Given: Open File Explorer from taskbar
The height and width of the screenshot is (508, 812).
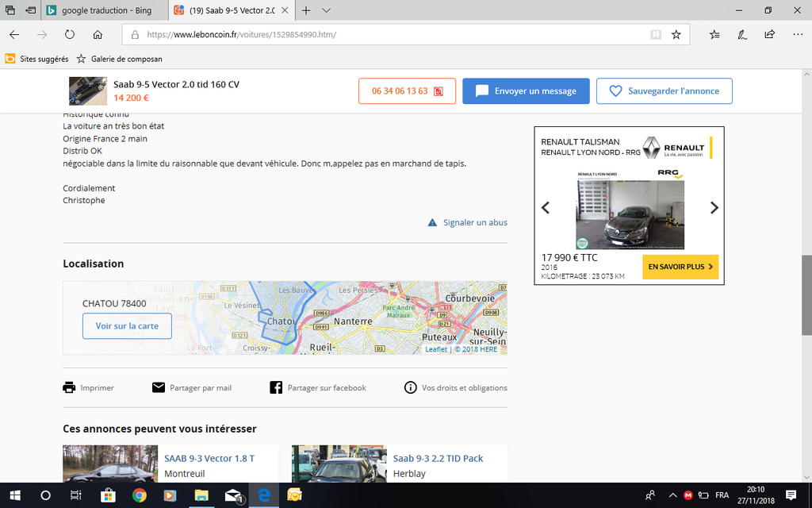Looking at the screenshot, I should click(x=201, y=495).
